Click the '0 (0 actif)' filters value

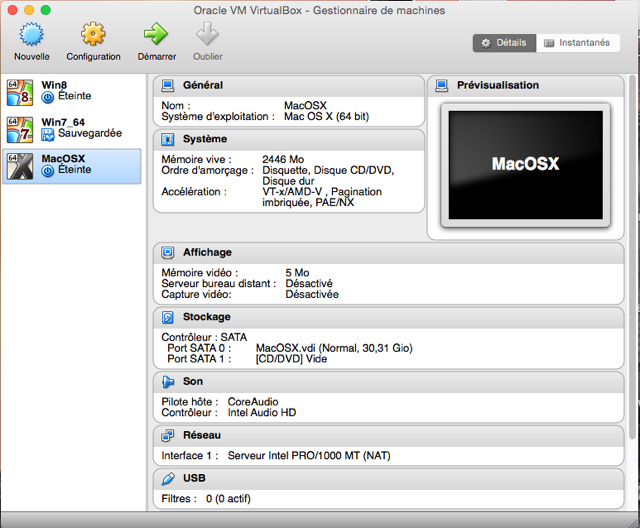[228, 499]
